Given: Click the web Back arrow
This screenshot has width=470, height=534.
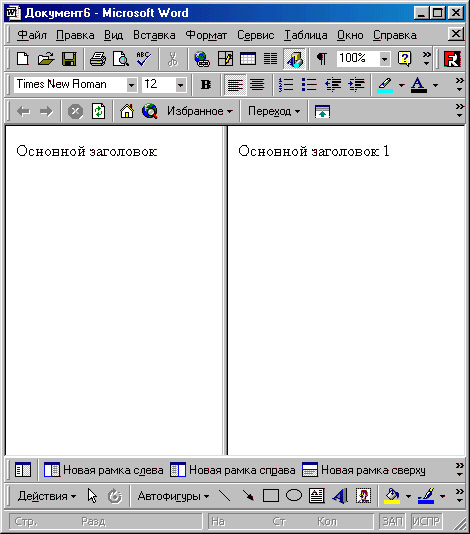Looking at the screenshot, I should click(x=23, y=111).
